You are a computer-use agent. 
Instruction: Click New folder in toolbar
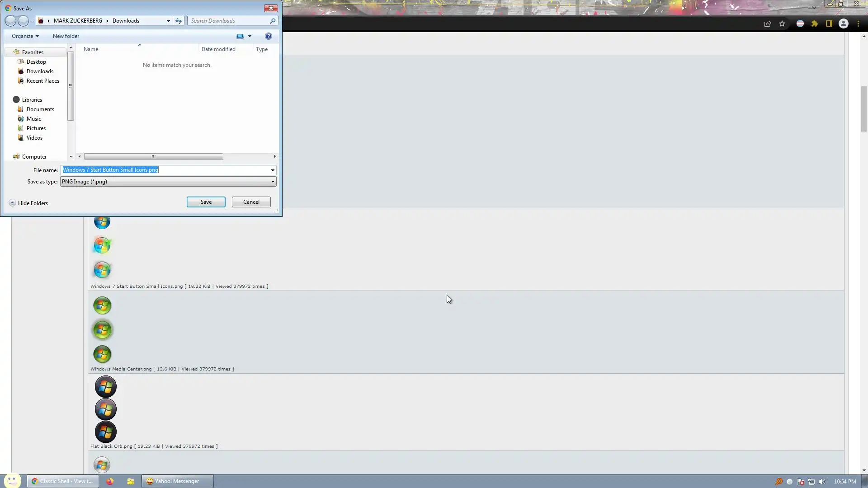tap(66, 36)
